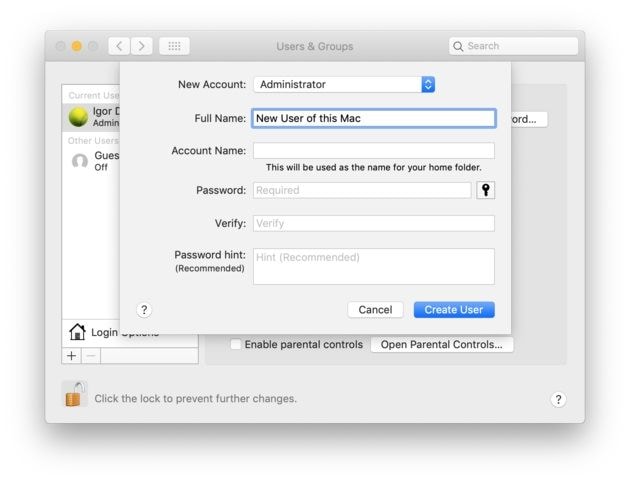Cancel the new account dialog
630x483 pixels.
pos(375,310)
